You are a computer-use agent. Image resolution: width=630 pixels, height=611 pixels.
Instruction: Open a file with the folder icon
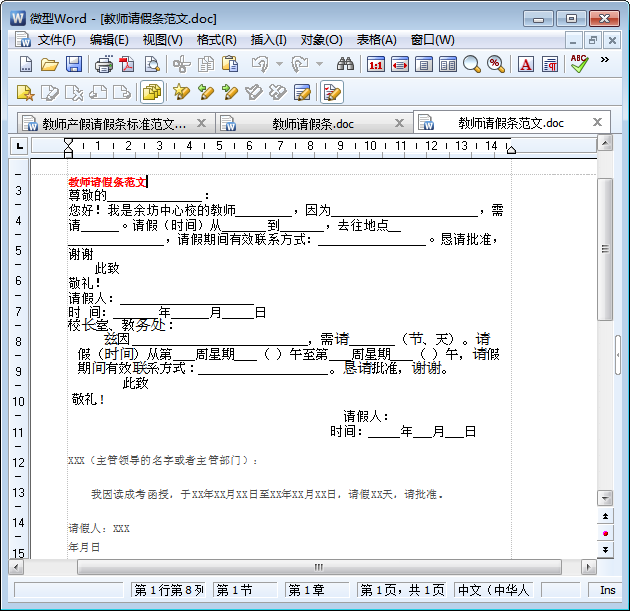(x=50, y=64)
